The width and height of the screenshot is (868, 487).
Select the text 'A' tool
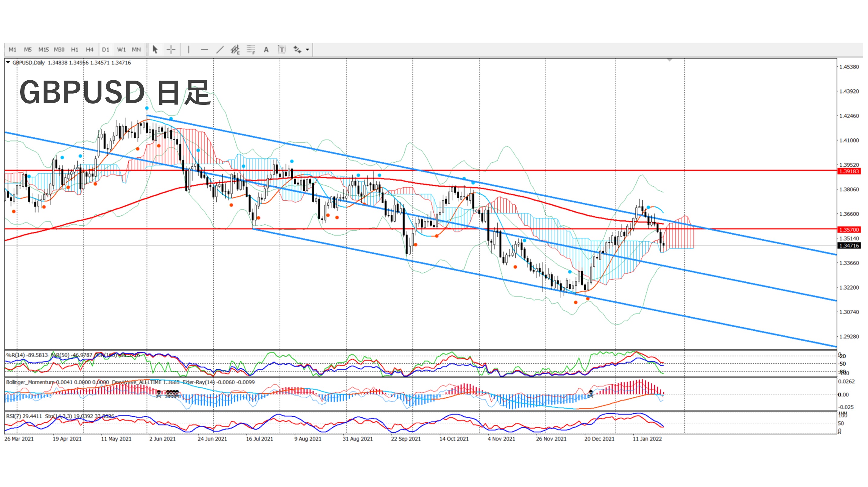pyautogui.click(x=266, y=50)
